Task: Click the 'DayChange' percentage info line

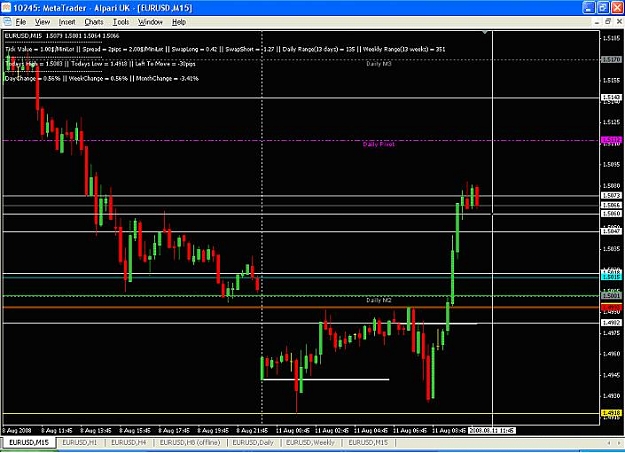Action: [102, 79]
